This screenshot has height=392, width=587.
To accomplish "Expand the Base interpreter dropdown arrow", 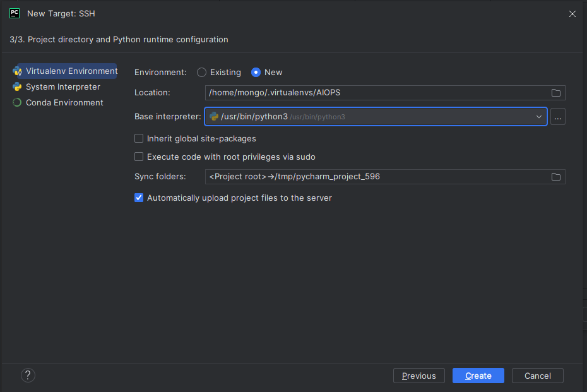I will pos(539,117).
